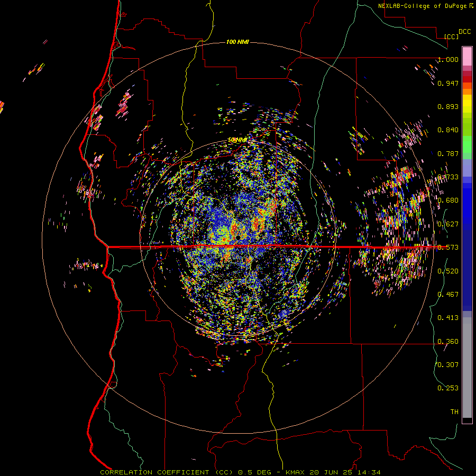Click the 0.413 color scale value
This screenshot has height=476, width=476.
click(x=448, y=318)
